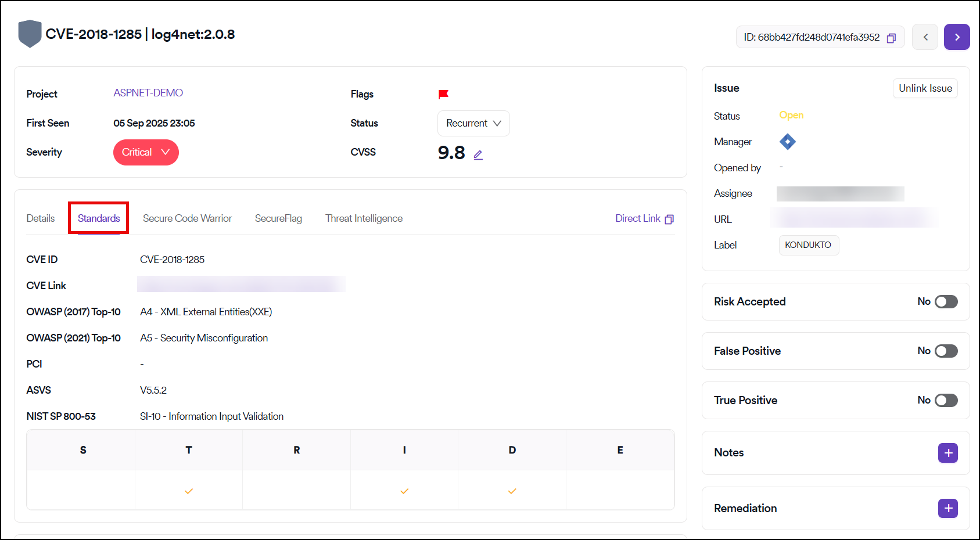Enable the False Positive switch

click(x=946, y=351)
